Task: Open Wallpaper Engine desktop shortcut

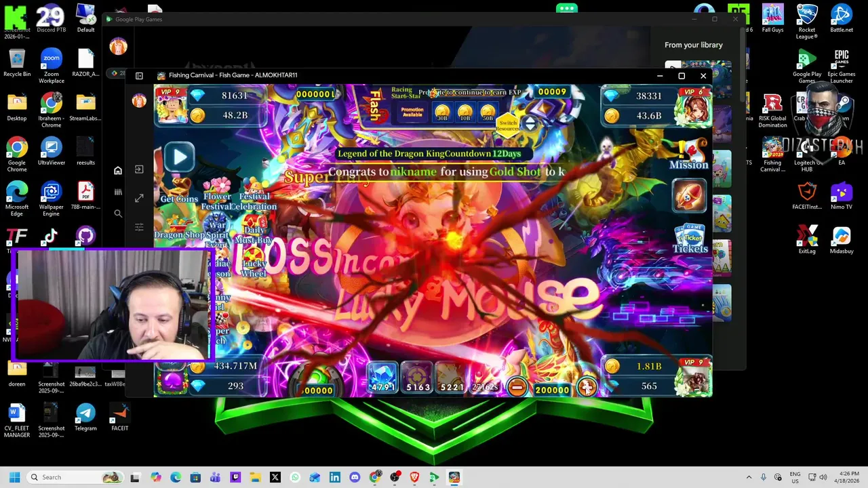Action: click(51, 199)
